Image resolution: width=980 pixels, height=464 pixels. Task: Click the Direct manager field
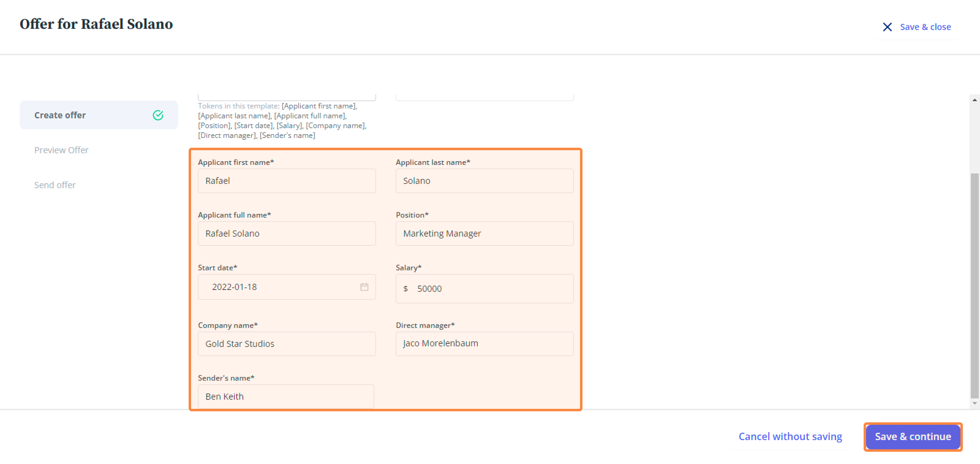484,344
